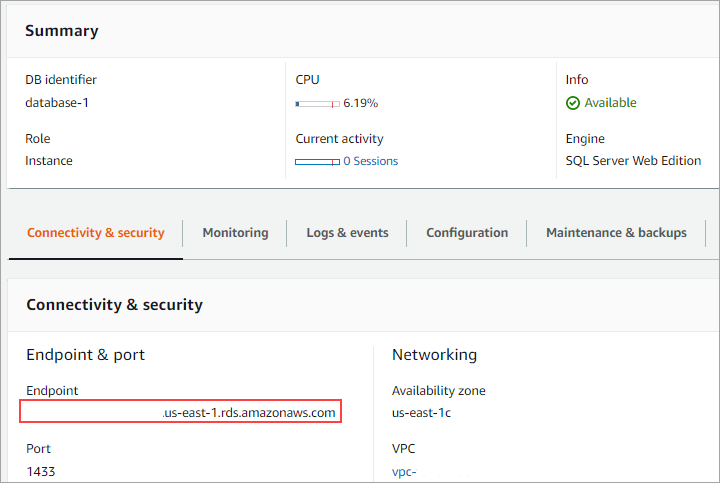
Task: Click the CPU label in Summary
Action: (x=307, y=79)
